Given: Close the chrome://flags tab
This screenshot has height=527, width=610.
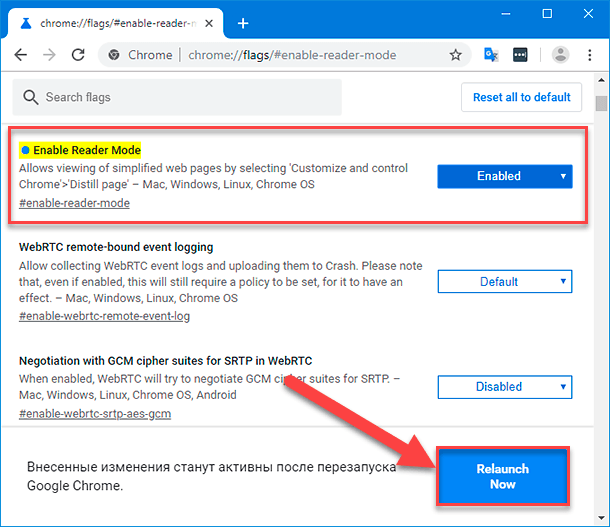Looking at the screenshot, I should [209, 23].
